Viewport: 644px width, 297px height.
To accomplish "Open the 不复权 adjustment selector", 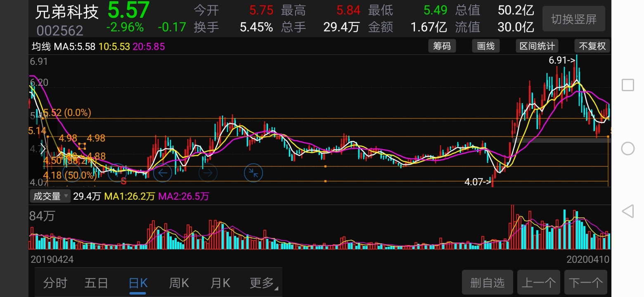I will pos(592,46).
